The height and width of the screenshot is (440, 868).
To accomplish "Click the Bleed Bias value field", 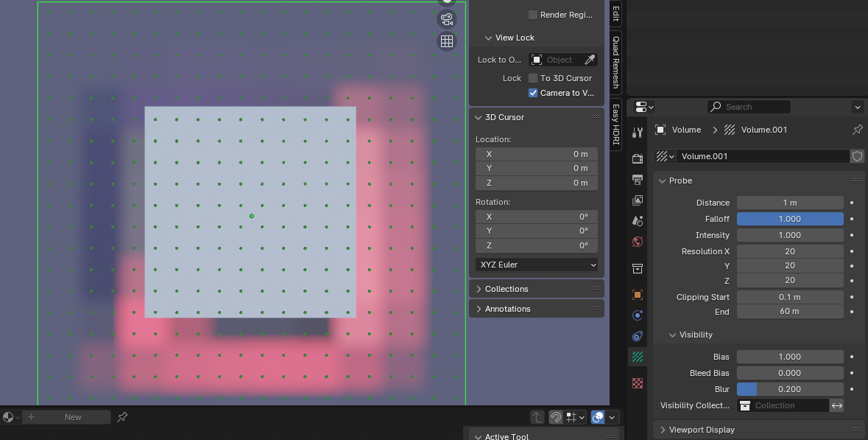I will pyautogui.click(x=790, y=373).
